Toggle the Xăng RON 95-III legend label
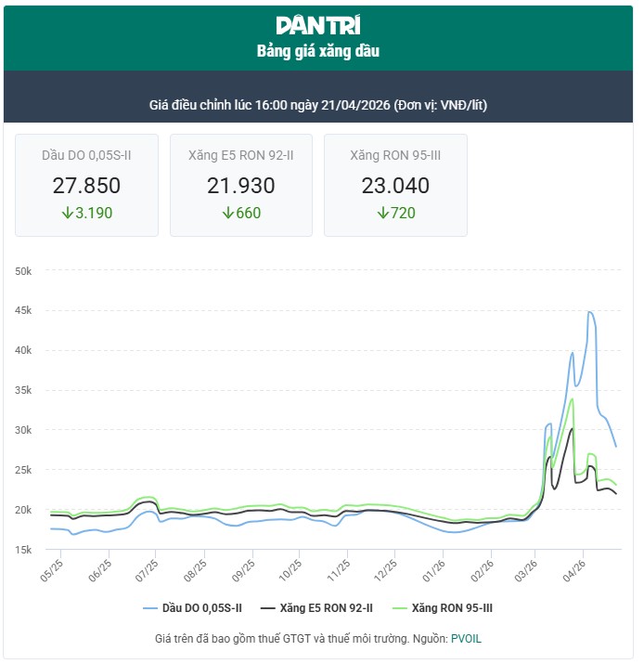Screen dimensions: 644x664 (451, 607)
